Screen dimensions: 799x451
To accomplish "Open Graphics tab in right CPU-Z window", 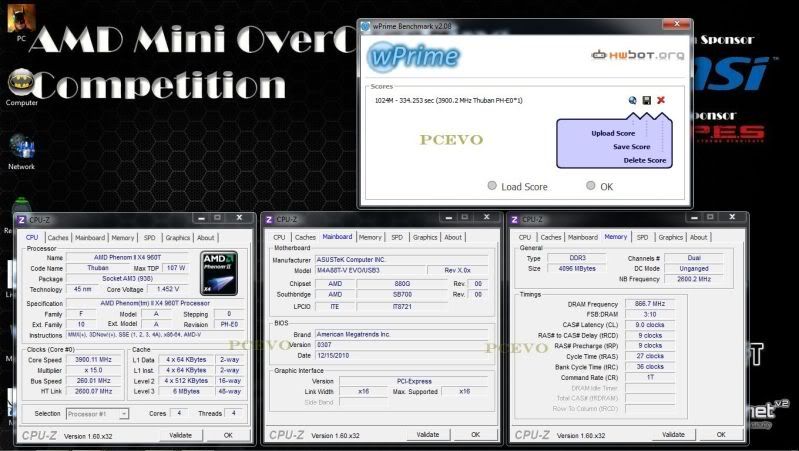I will pyautogui.click(x=670, y=237).
